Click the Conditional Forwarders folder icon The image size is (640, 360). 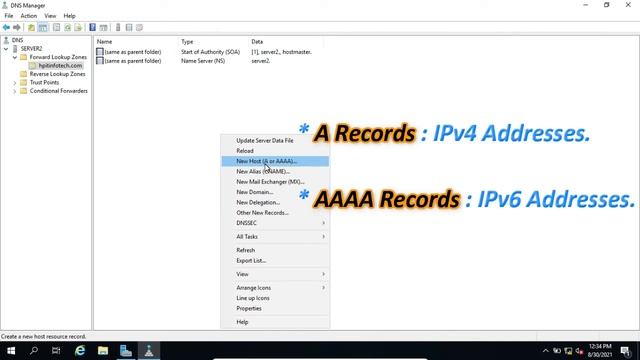24,91
